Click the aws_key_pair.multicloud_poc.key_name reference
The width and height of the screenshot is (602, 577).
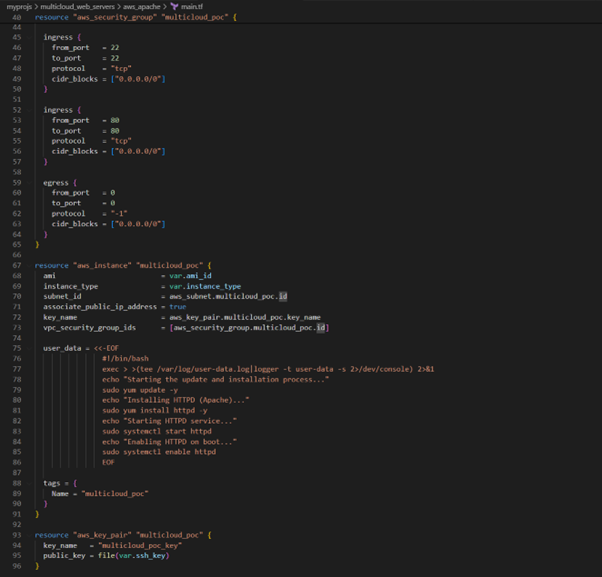coord(244,317)
